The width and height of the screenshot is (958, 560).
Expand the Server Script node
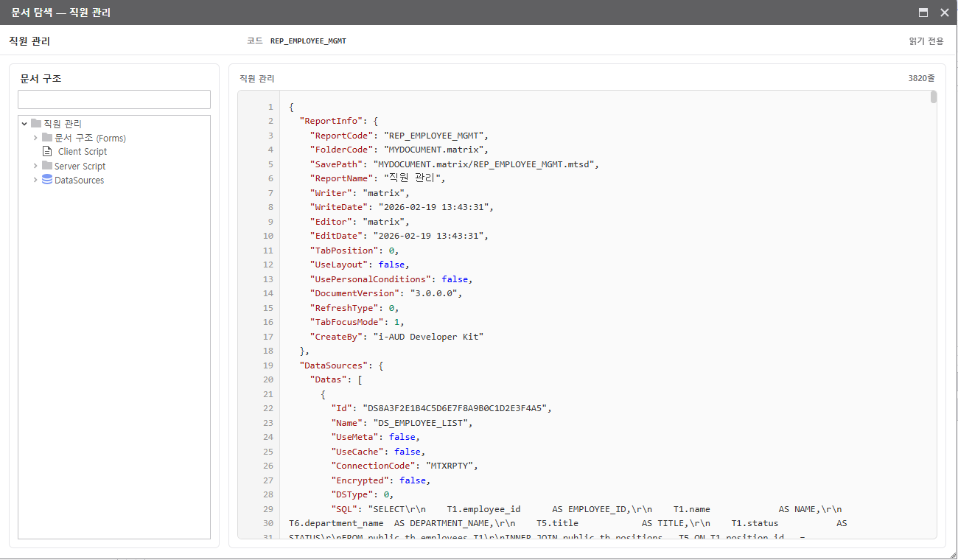pyautogui.click(x=35, y=166)
